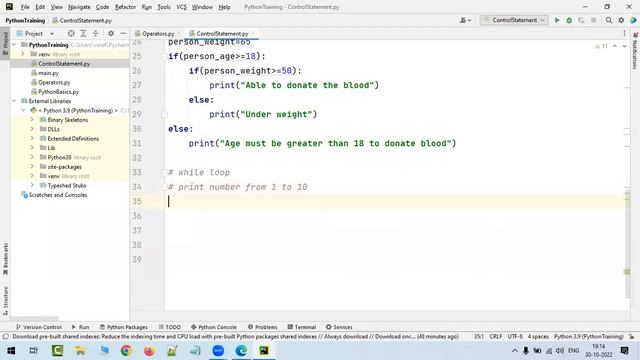The height and width of the screenshot is (360, 640).
Task: Open Project panel options gear
Action: coord(111,33)
